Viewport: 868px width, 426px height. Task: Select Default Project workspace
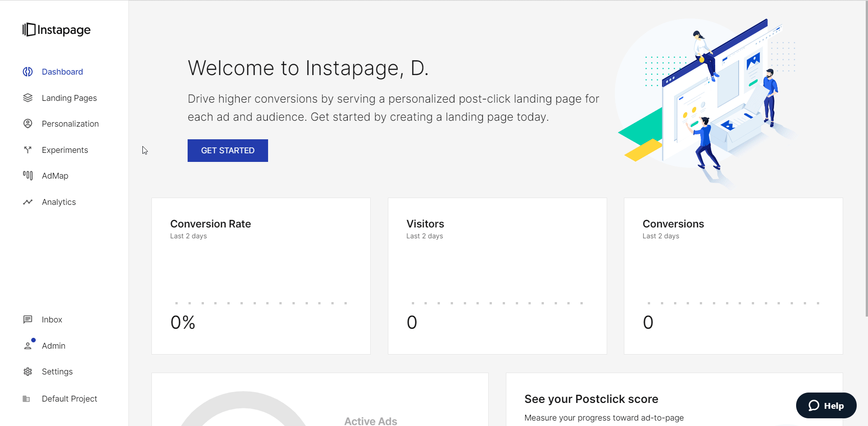69,399
